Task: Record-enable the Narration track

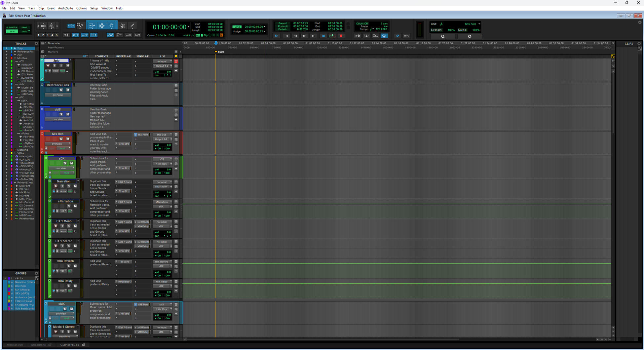Action: pos(56,186)
